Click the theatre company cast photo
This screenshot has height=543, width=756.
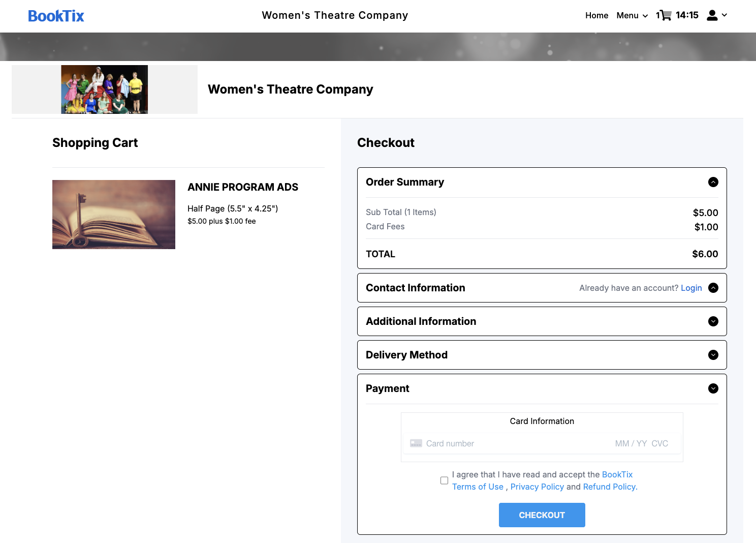tap(105, 89)
